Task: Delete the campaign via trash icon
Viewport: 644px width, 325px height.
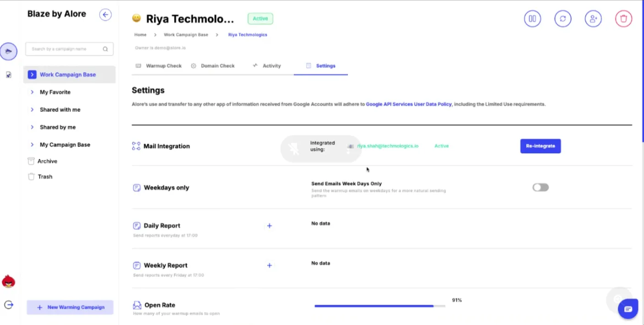Action: pos(623,18)
